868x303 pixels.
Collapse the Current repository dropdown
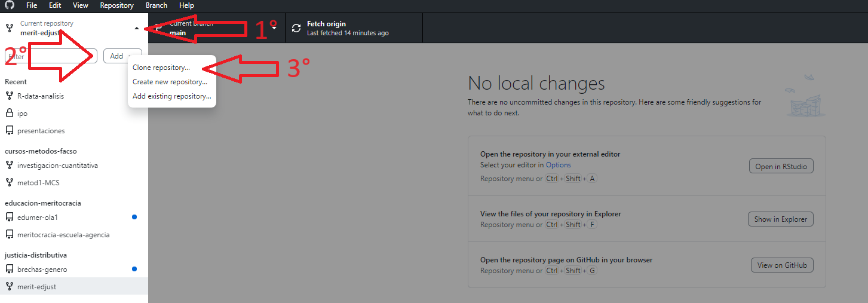[137, 28]
